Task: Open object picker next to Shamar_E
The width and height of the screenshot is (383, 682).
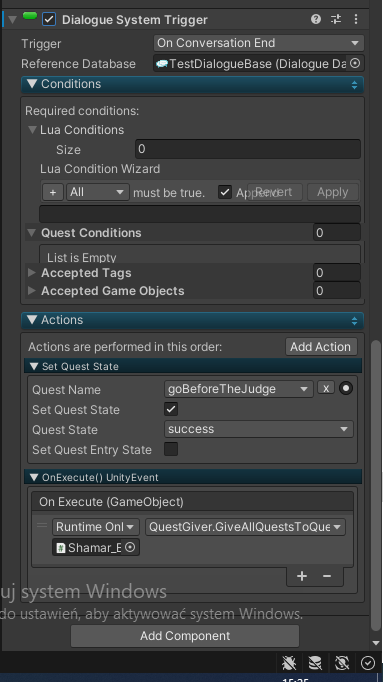Action: (130, 548)
